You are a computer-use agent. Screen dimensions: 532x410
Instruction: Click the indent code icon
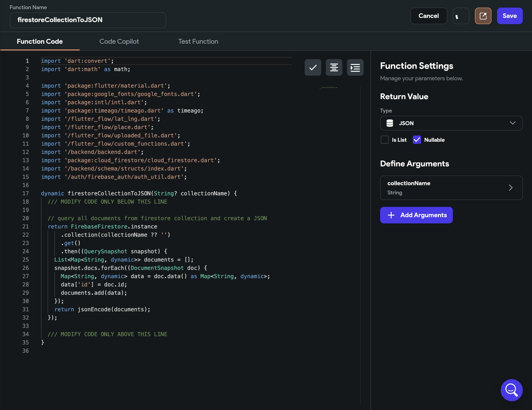point(355,67)
